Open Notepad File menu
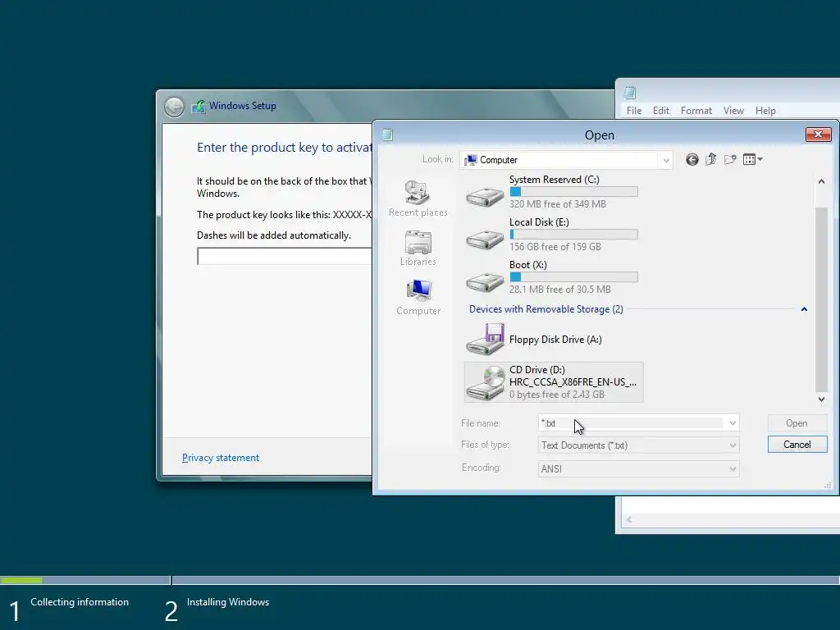 (634, 111)
